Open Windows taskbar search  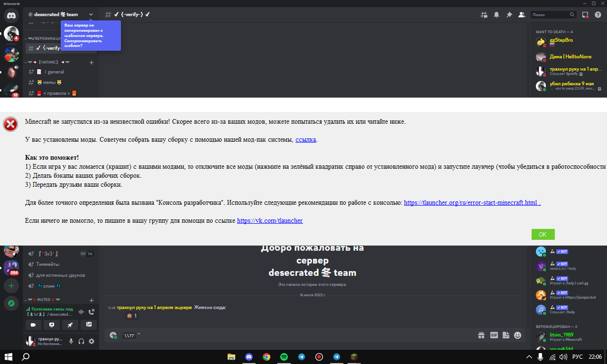26,357
